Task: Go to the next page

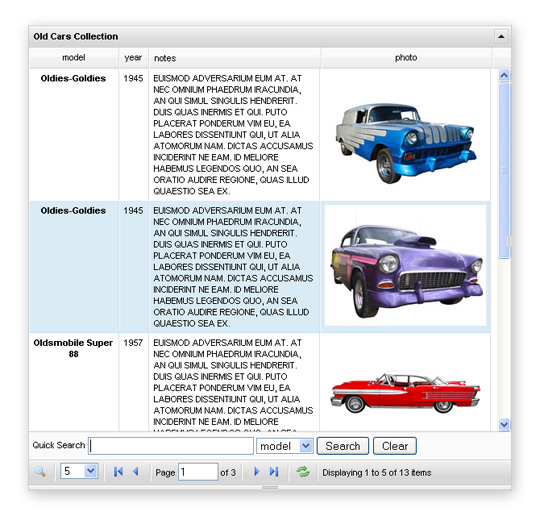Action: click(x=257, y=472)
